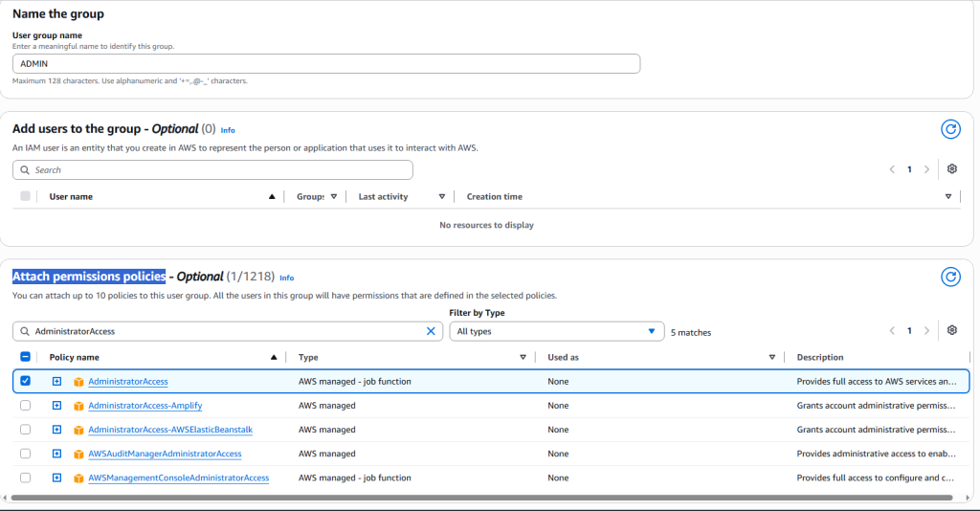Screen dimensions: 980x511
Task: Enable AWSManagementConsoleAdministratorAccess checkbox
Action: point(25,478)
